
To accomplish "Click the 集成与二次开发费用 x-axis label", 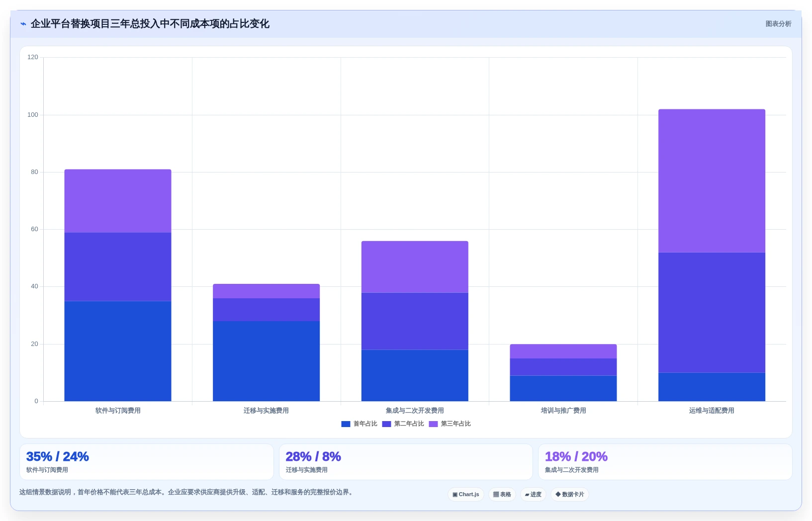I will pyautogui.click(x=415, y=411).
